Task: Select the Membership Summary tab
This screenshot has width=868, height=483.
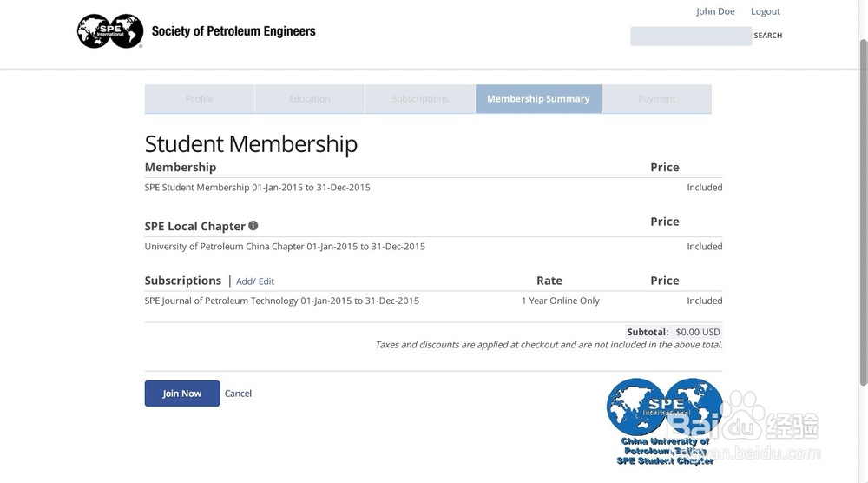Action: coord(538,99)
